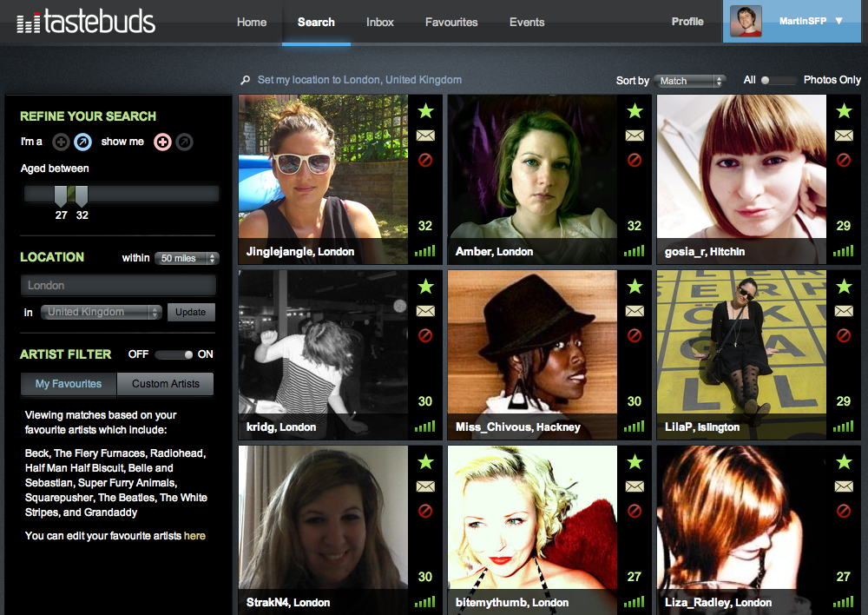
Task: Favourite Miss_Chivous with the star icon
Action: 635,287
